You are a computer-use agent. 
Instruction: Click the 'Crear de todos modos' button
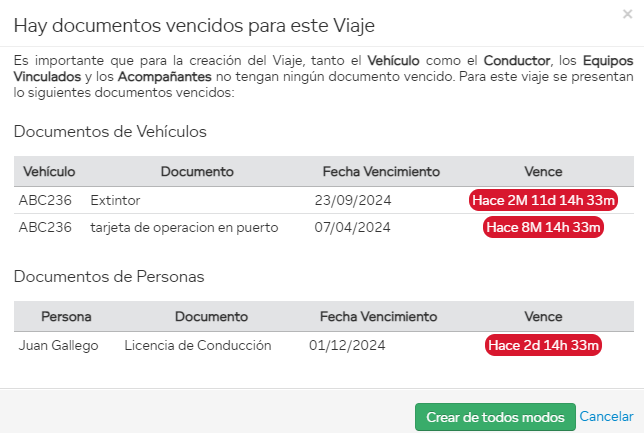(x=495, y=416)
